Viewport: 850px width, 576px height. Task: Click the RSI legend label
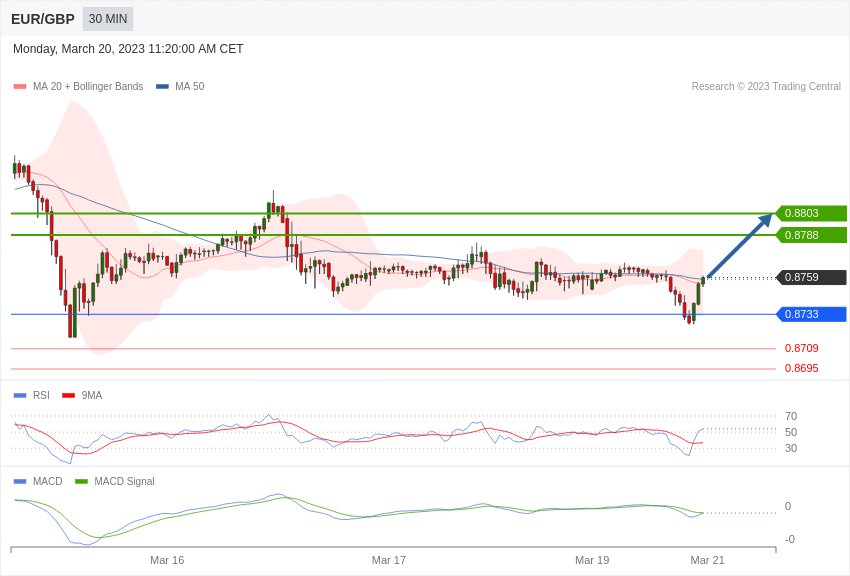(x=41, y=396)
